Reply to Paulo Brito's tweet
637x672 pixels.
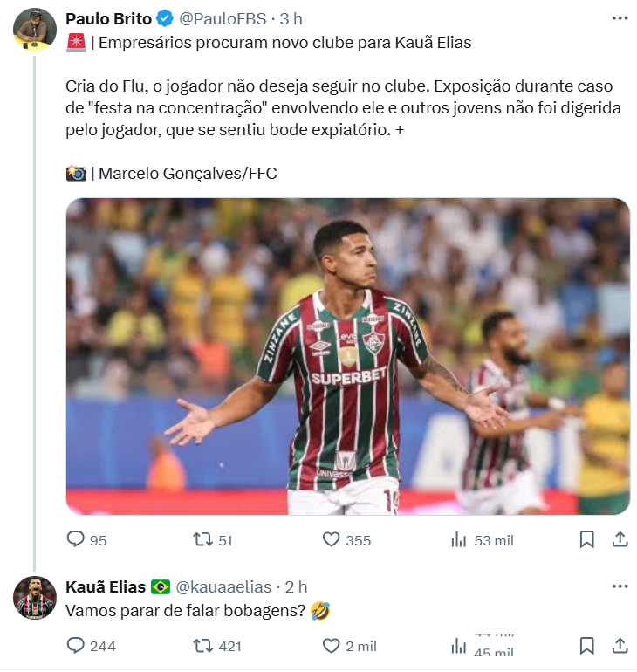[76, 540]
